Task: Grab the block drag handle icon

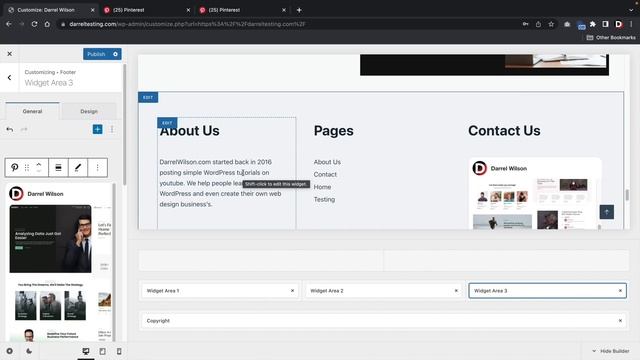Action: tap(27, 167)
